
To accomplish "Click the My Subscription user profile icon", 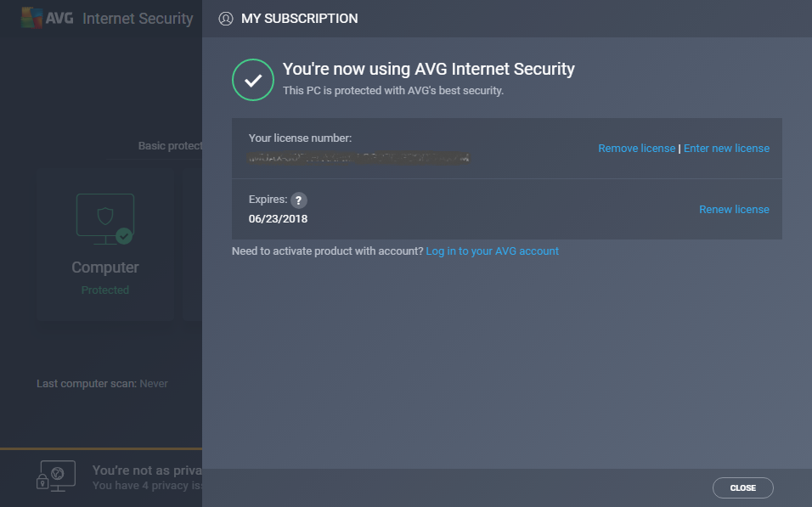I will [x=226, y=19].
